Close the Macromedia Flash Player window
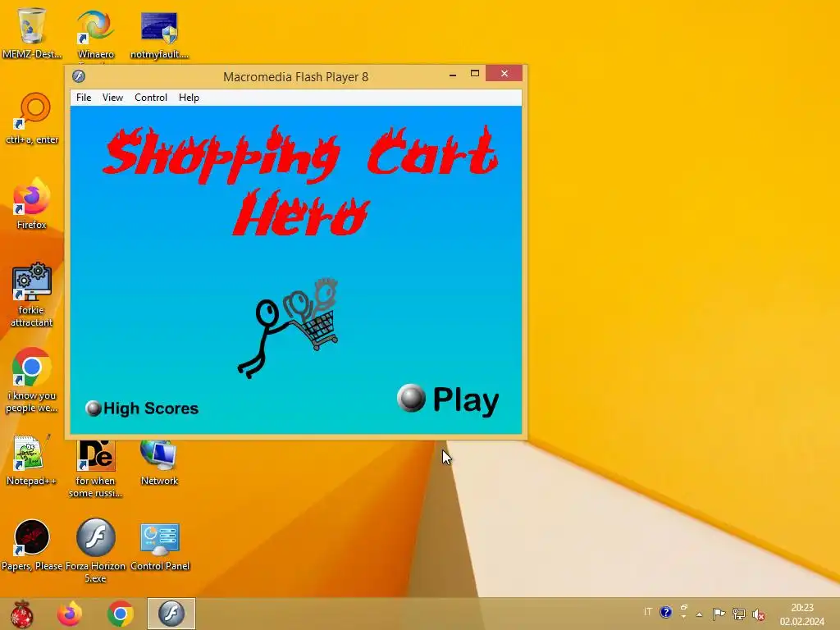This screenshot has width=840, height=630. (x=504, y=73)
